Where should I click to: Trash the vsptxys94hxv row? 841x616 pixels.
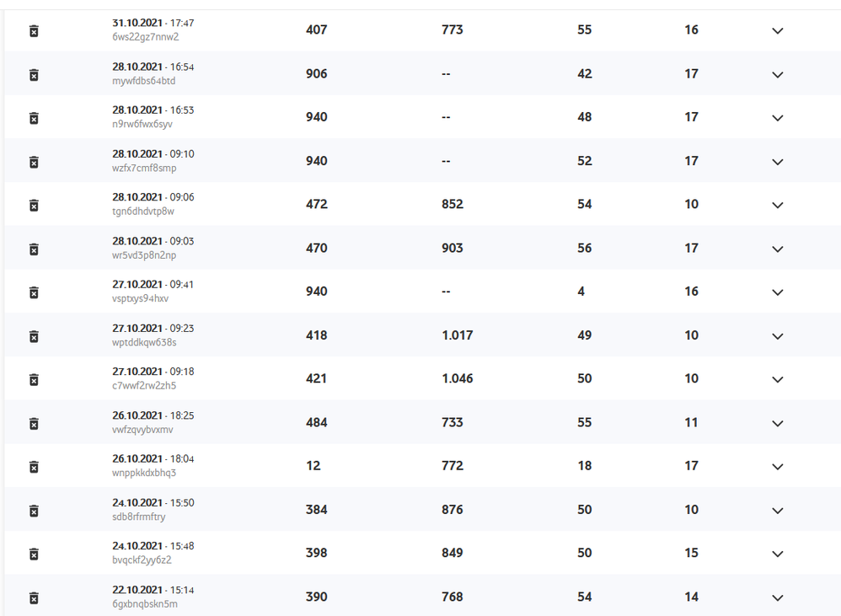(x=34, y=292)
